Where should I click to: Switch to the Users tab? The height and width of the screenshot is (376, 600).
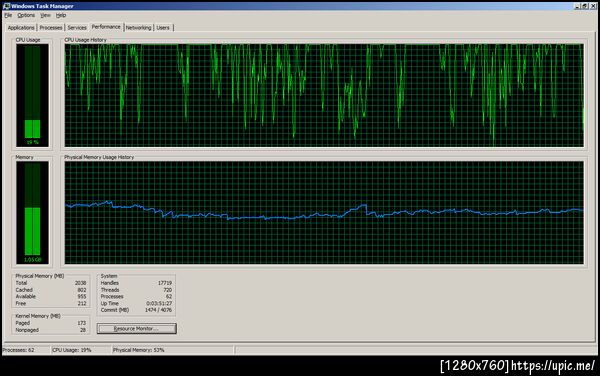pos(163,28)
